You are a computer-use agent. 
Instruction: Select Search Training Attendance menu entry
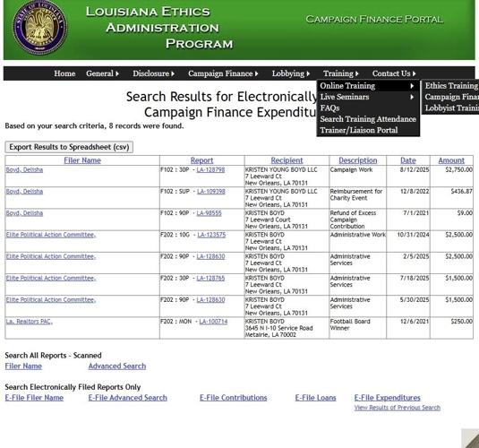[368, 119]
